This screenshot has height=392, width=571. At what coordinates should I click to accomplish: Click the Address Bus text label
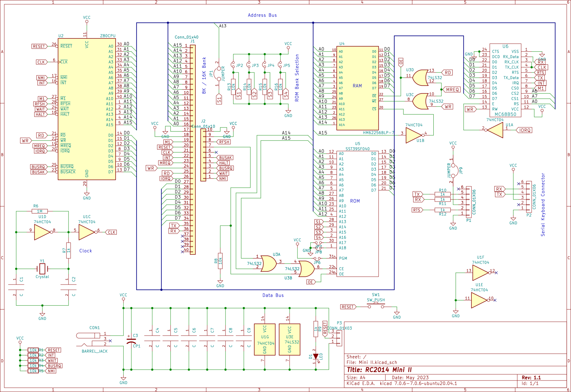pos(262,15)
